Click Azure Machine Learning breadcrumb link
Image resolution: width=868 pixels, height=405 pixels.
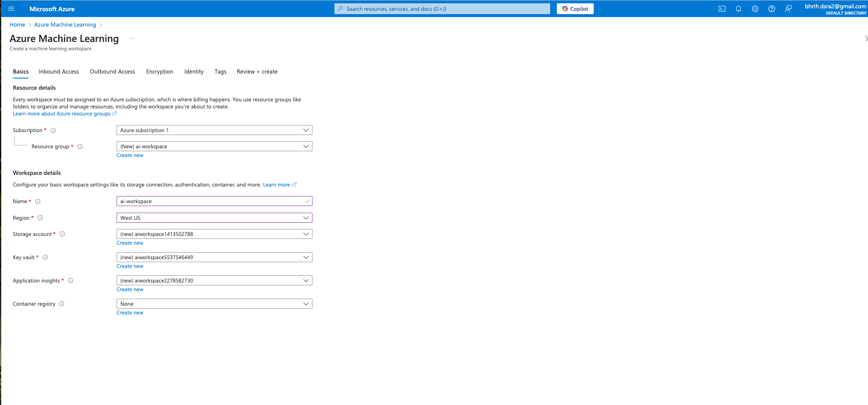(65, 25)
